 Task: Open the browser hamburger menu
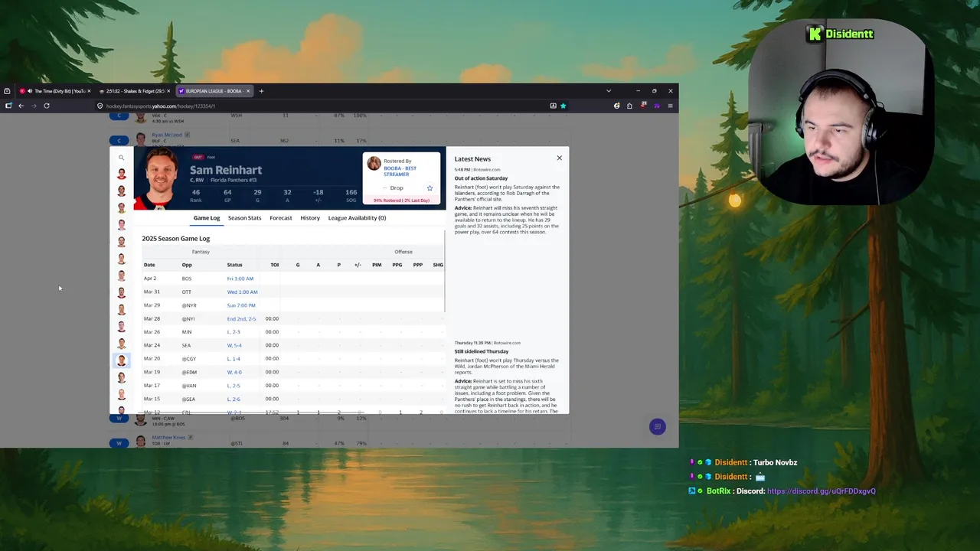(670, 106)
